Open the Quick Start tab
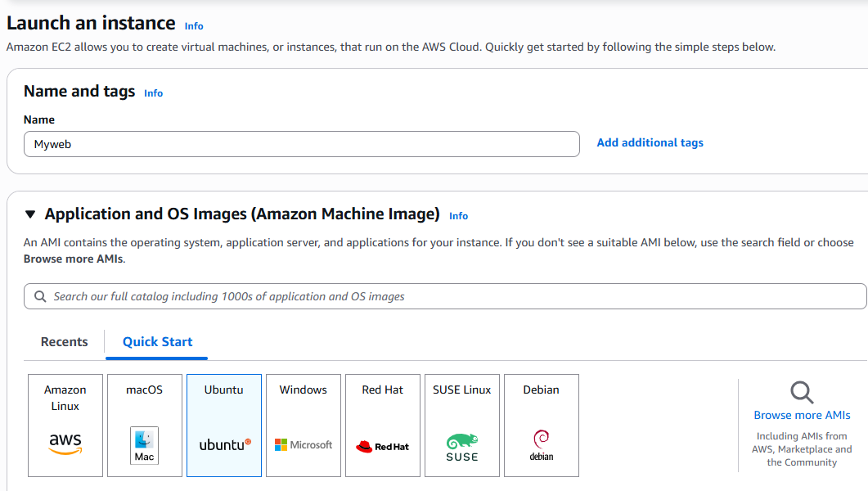 (156, 341)
